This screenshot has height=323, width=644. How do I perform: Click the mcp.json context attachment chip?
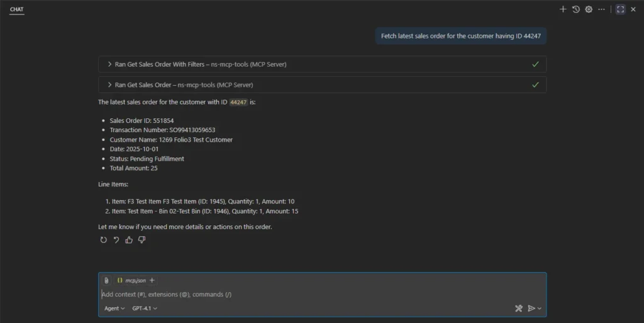click(131, 280)
